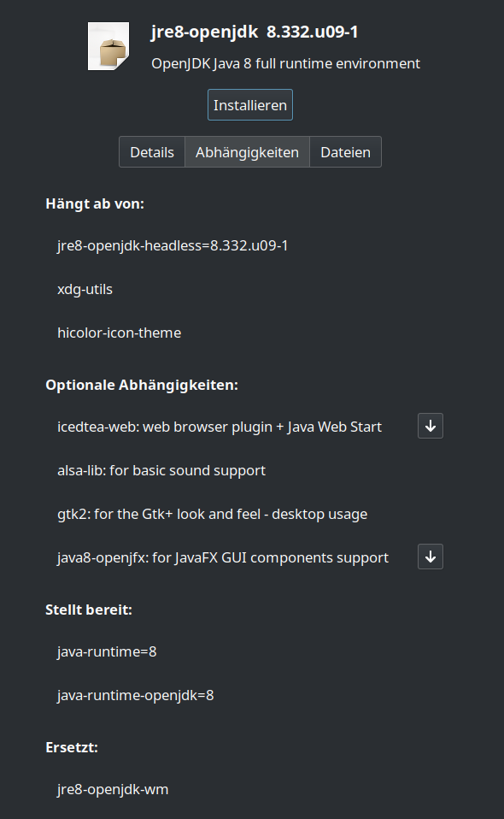
Task: Click the Installieren button
Action: tap(249, 105)
